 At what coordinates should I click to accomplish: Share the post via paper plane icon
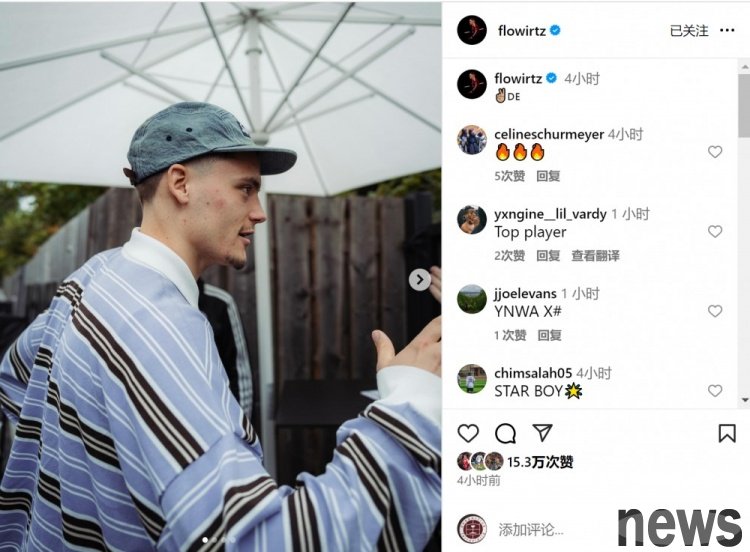[x=543, y=432]
